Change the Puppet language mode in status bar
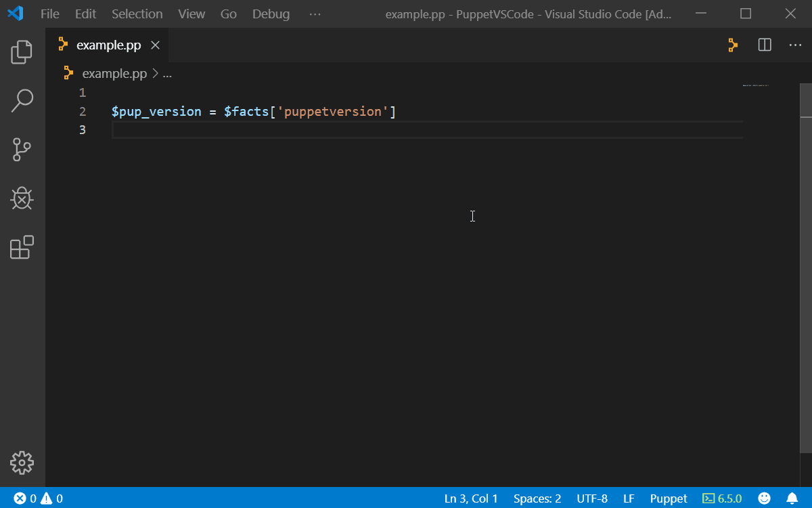This screenshot has width=812, height=508. click(669, 498)
